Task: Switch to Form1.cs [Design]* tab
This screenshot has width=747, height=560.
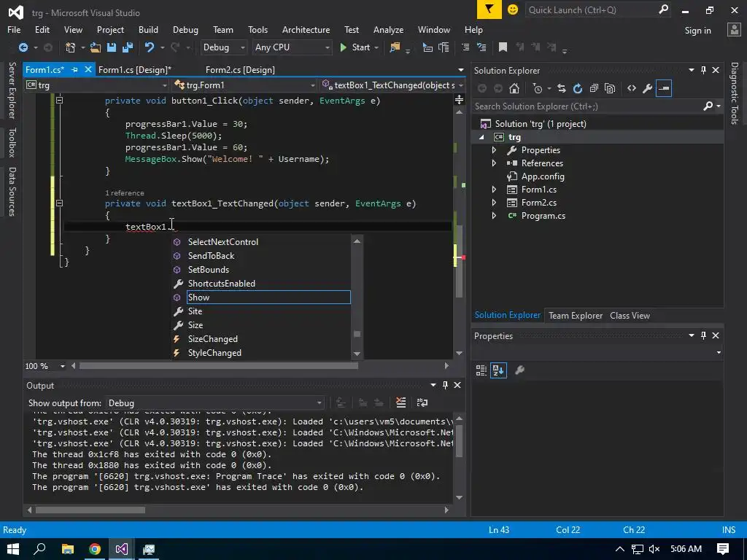Action: pyautogui.click(x=135, y=69)
